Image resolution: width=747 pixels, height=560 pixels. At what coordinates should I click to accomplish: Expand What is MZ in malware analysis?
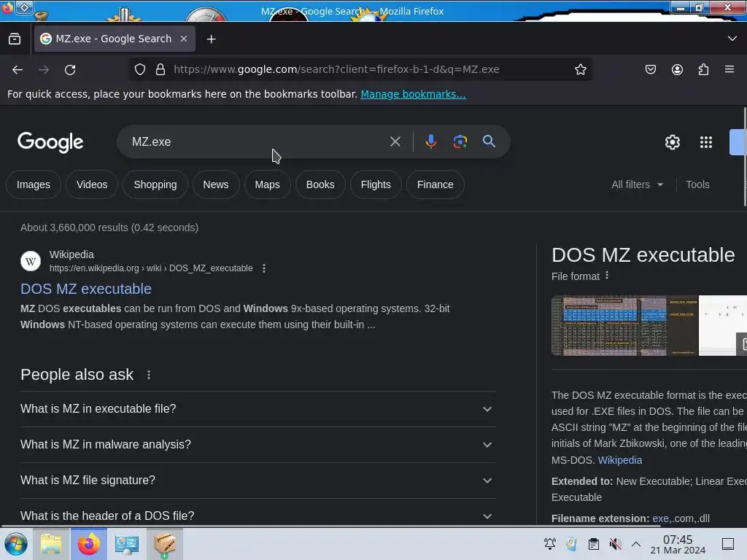pos(258,445)
